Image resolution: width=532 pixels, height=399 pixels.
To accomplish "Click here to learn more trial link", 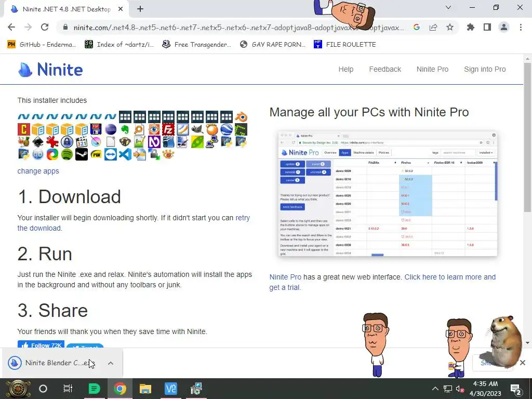I will coord(450,277).
